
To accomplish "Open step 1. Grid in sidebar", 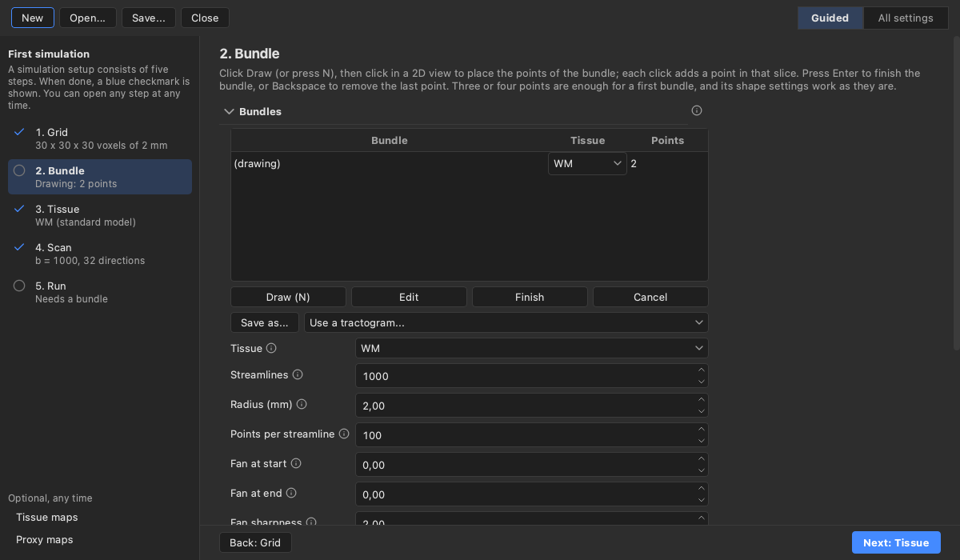I will pyautogui.click(x=100, y=138).
